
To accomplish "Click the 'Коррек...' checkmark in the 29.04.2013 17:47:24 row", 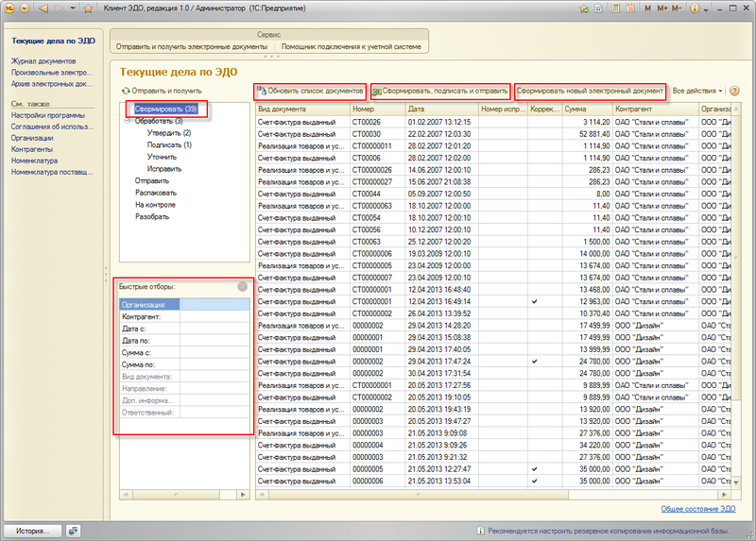I will [535, 361].
